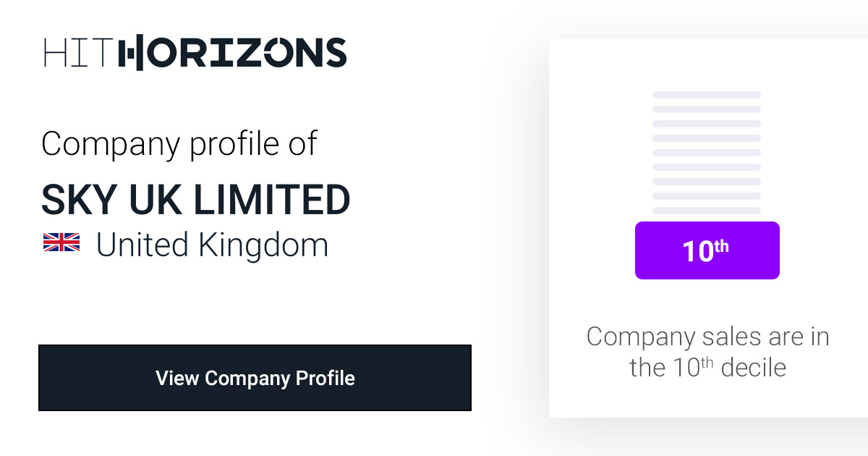Open the SKY UK LIMITED company name
The height and width of the screenshot is (456, 868).
pos(195,200)
